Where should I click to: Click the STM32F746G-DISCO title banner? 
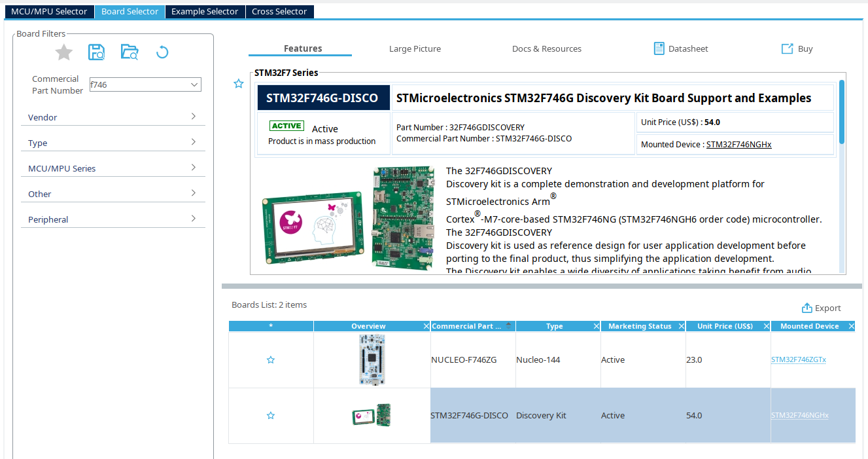click(323, 98)
